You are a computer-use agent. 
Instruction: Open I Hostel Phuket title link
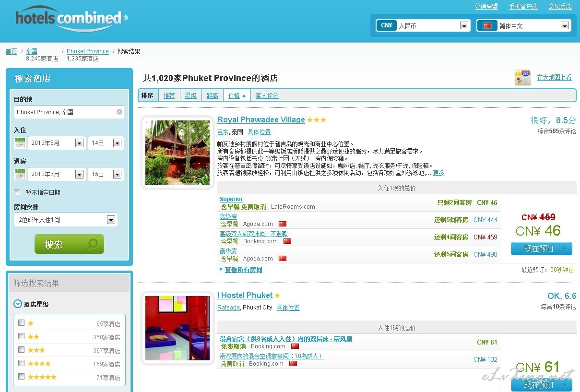[245, 296]
